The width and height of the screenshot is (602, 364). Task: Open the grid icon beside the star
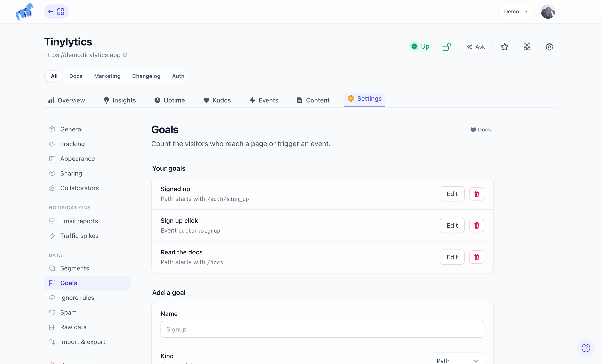pos(527,47)
